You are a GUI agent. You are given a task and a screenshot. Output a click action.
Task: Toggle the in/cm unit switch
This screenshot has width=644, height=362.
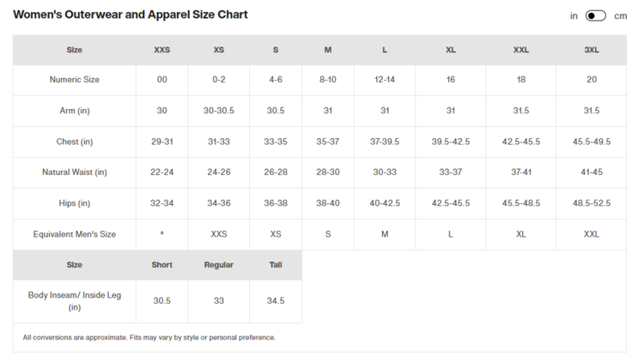(x=595, y=15)
